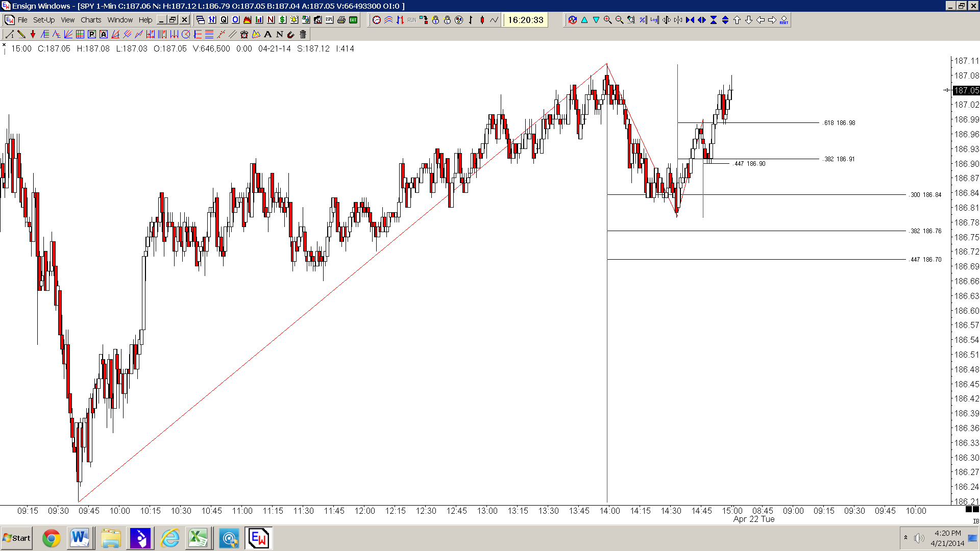Click the ESPL toolbar icon

(330, 20)
